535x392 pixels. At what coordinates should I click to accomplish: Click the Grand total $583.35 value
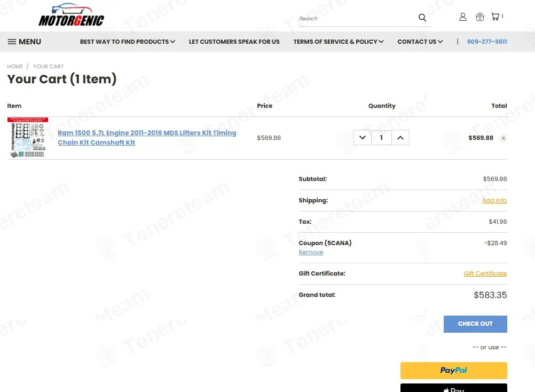tap(490, 295)
